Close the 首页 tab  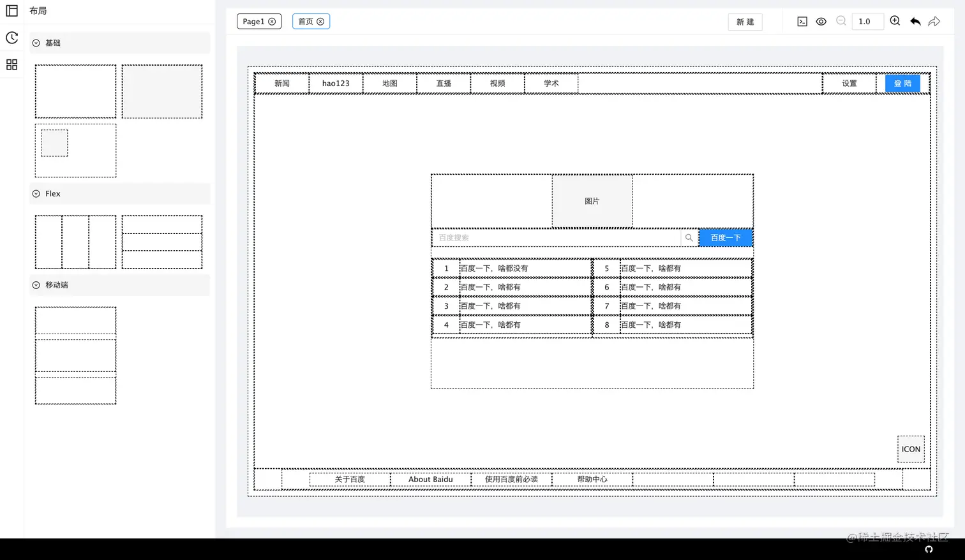320,22
